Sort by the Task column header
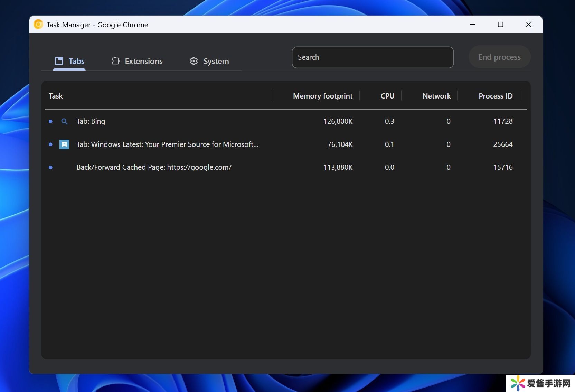 tap(56, 96)
